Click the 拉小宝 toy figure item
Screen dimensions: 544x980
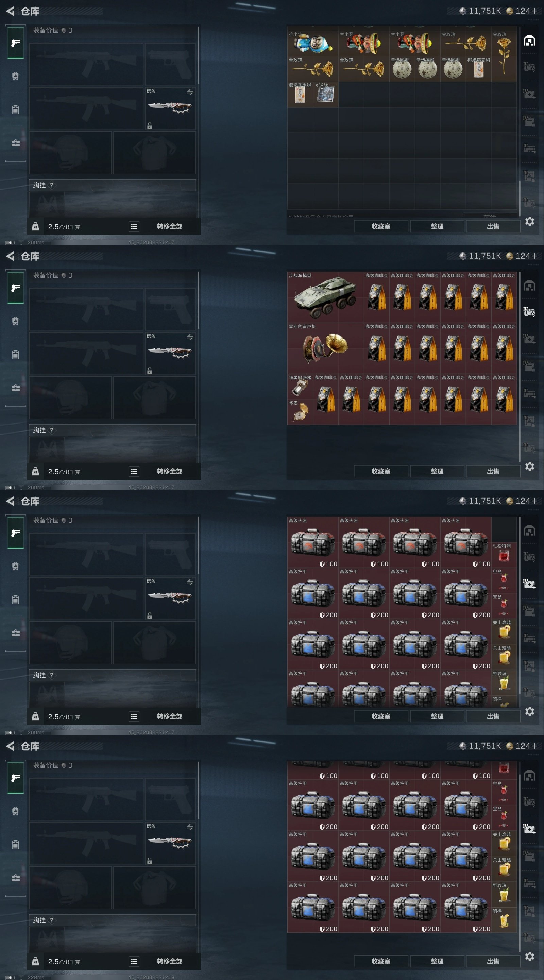click(x=313, y=43)
